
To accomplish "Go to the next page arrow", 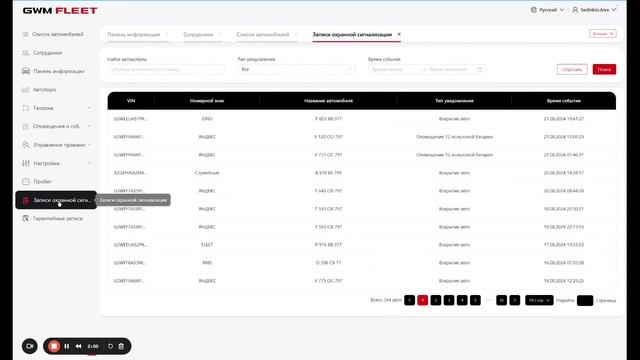I will pyautogui.click(x=515, y=300).
